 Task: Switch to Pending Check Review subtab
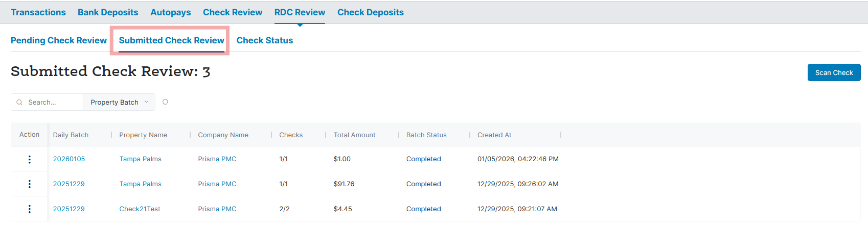pyautogui.click(x=59, y=40)
